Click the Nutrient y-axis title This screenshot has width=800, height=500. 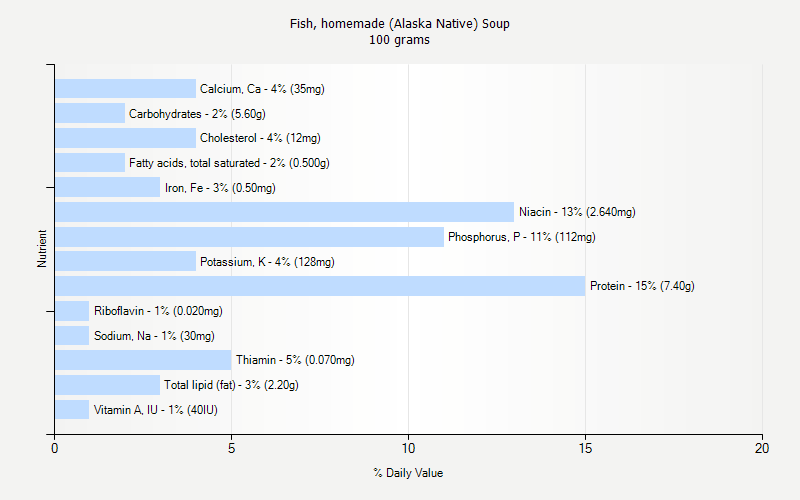point(42,249)
